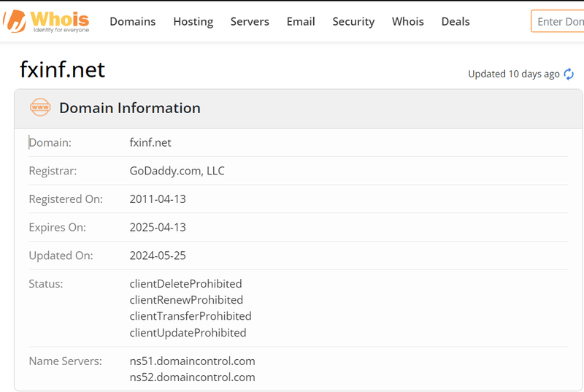Select the GoDaddy.com, LLC registrar value
Image resolution: width=584 pixels, height=392 pixels.
pos(177,171)
